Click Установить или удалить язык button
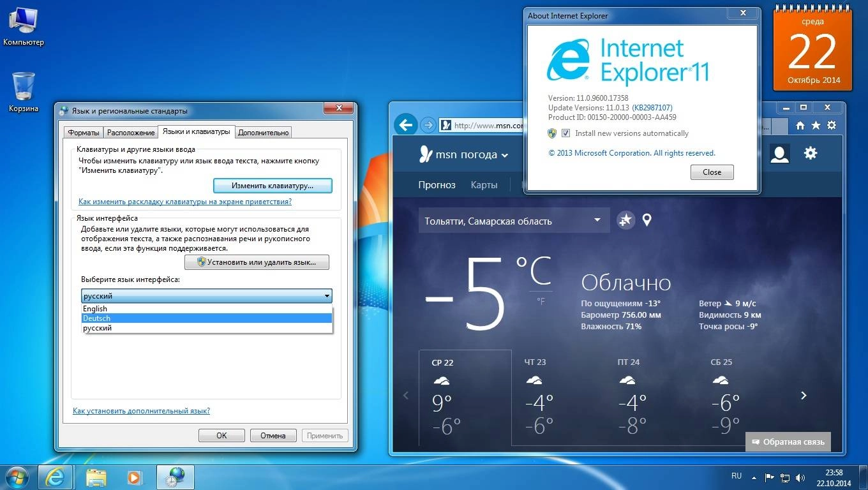 point(257,262)
